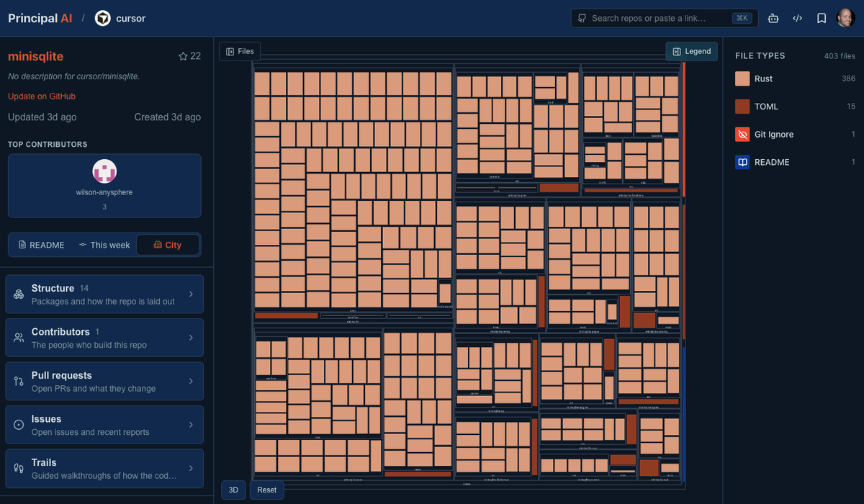Expand the Structure section chevron
Screen dimensions: 864x504
[191, 294]
